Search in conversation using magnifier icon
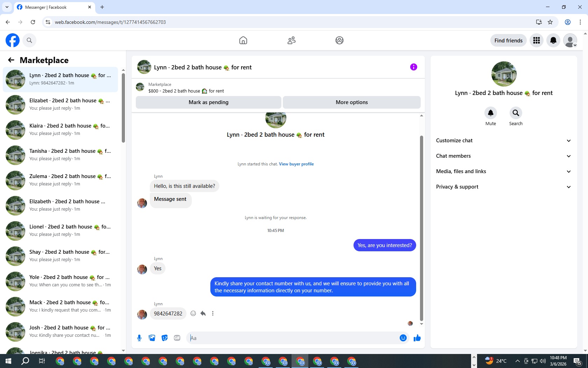This screenshot has height=368, width=588. click(516, 113)
